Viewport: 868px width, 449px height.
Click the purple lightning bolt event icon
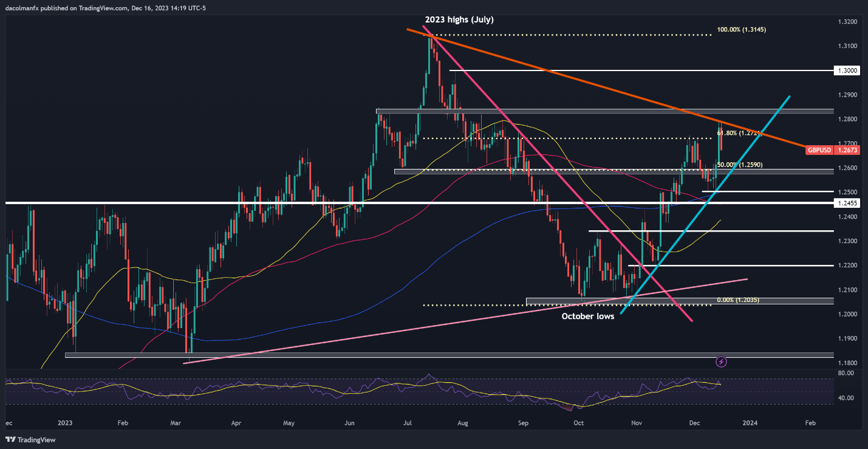click(x=721, y=362)
